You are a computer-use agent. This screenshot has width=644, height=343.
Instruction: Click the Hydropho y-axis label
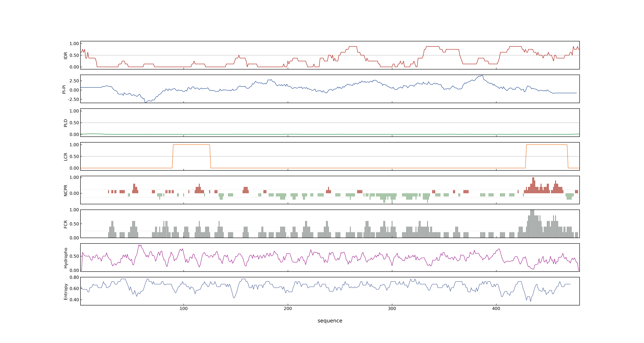[66, 258]
